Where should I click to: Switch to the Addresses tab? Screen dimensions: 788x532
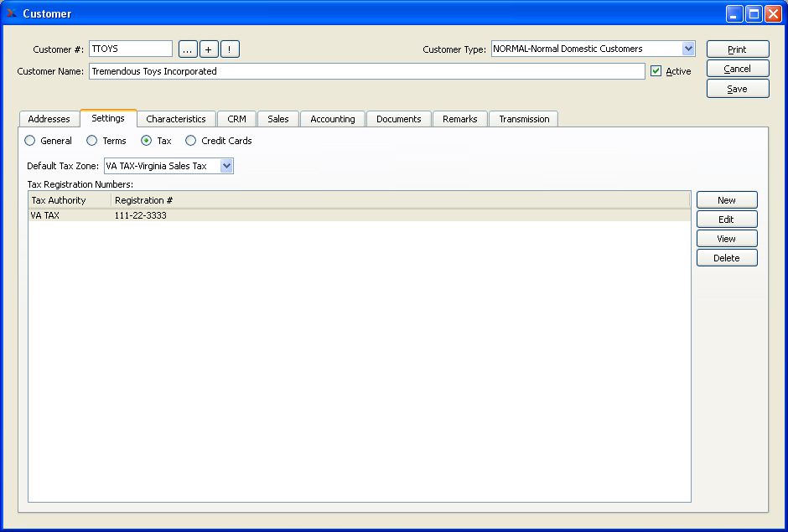click(49, 119)
